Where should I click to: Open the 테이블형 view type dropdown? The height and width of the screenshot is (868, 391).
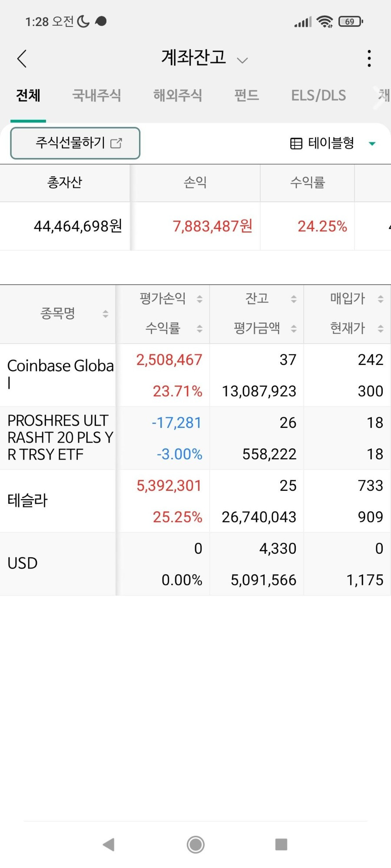click(x=372, y=144)
